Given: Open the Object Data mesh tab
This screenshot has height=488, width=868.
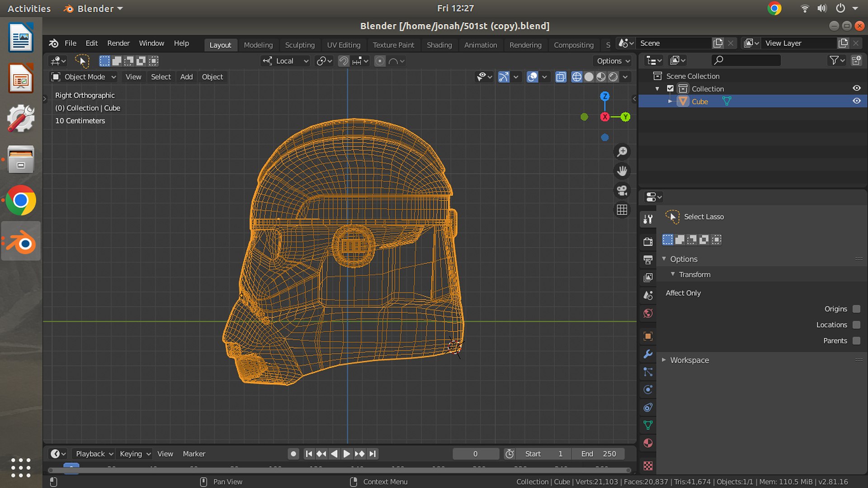Looking at the screenshot, I should pyautogui.click(x=648, y=425).
